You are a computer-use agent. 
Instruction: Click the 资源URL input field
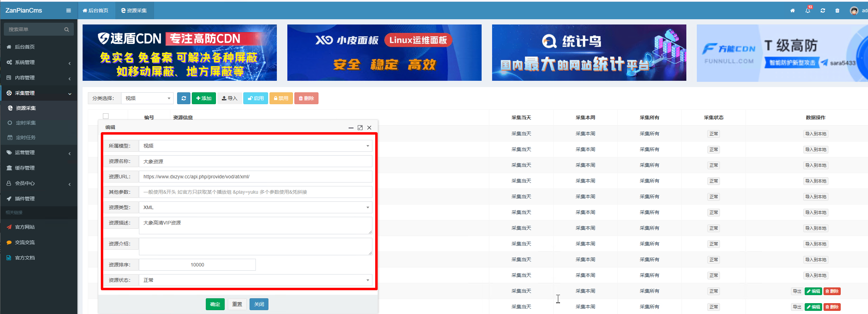click(x=255, y=177)
